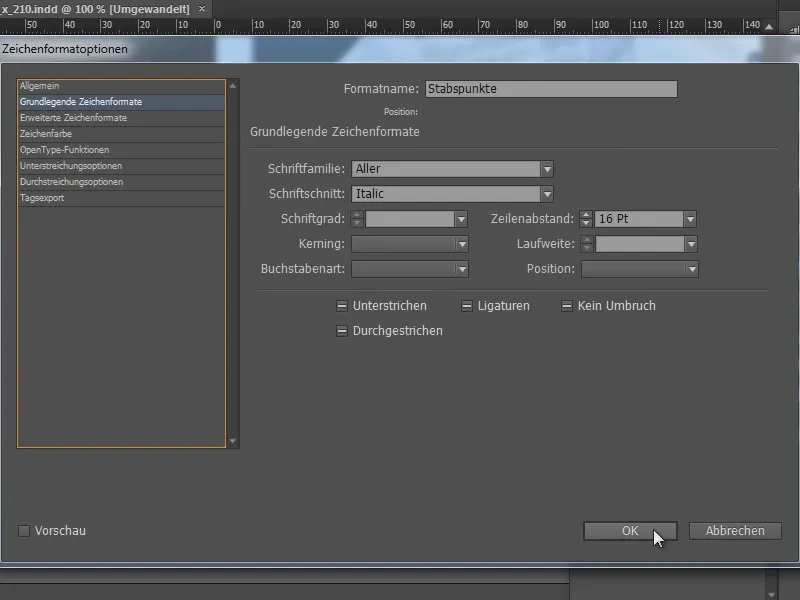The image size is (800, 600).
Task: Expand the Position dropdown arrow
Action: point(692,269)
